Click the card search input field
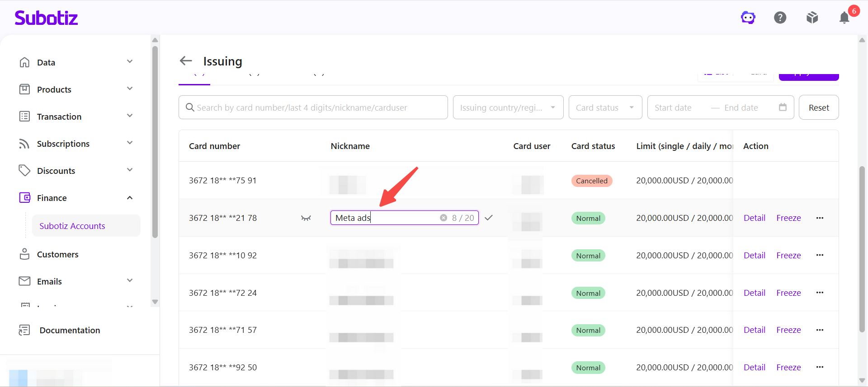This screenshot has width=868, height=387. [x=313, y=107]
